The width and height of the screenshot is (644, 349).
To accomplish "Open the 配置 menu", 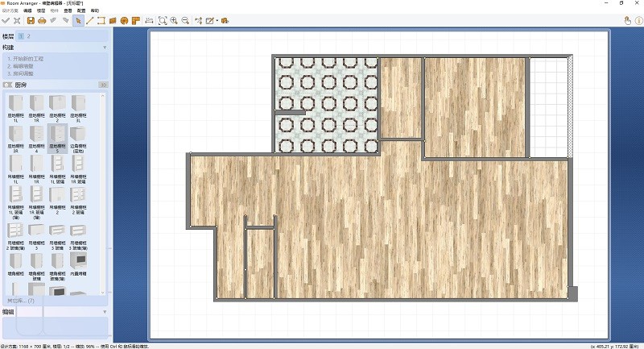I will (x=82, y=10).
